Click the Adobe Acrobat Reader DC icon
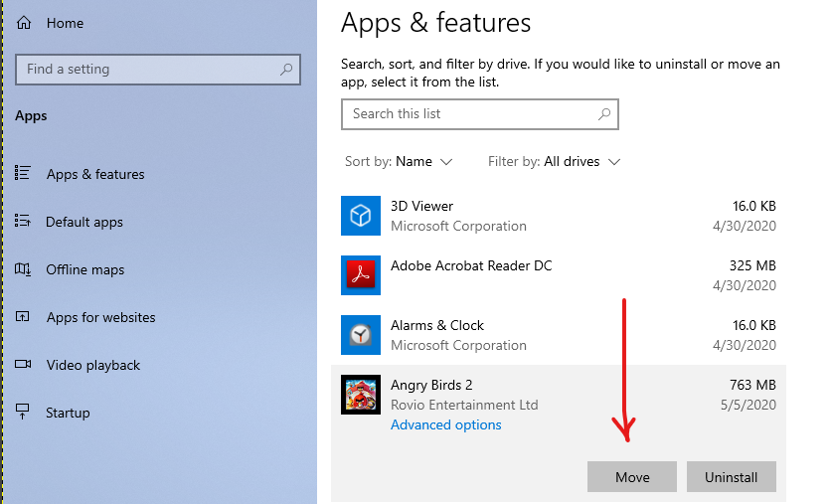 tap(361, 275)
